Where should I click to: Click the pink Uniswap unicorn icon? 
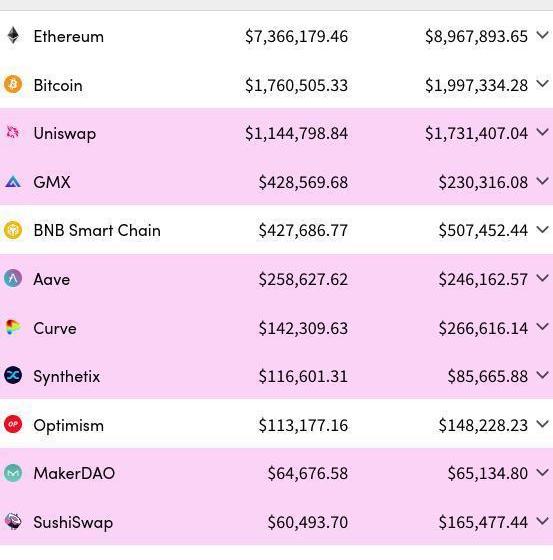coord(13,132)
